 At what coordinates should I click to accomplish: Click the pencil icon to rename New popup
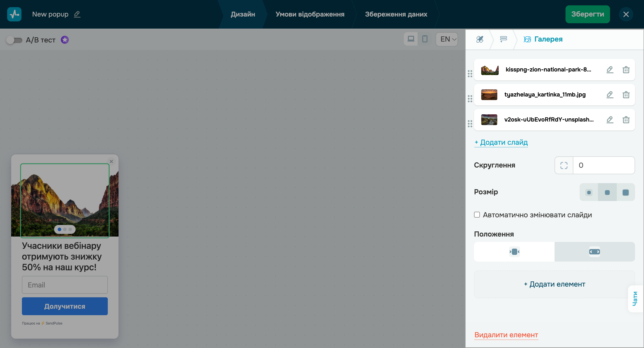click(x=77, y=14)
